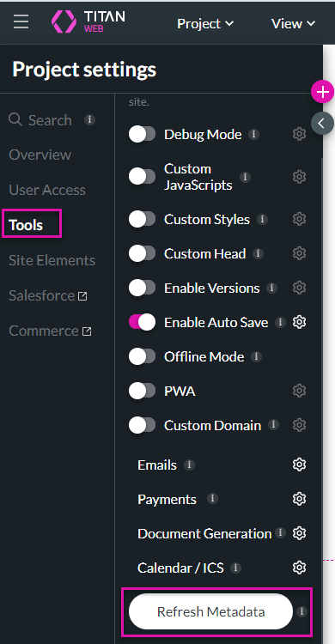Click the Titan Web logo
This screenshot has height=644, width=335.
(88, 21)
